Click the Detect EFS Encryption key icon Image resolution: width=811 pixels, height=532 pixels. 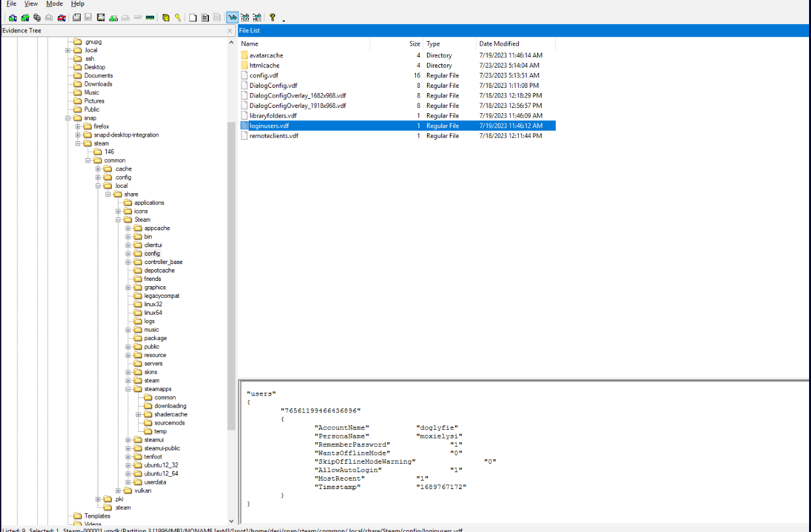(178, 18)
